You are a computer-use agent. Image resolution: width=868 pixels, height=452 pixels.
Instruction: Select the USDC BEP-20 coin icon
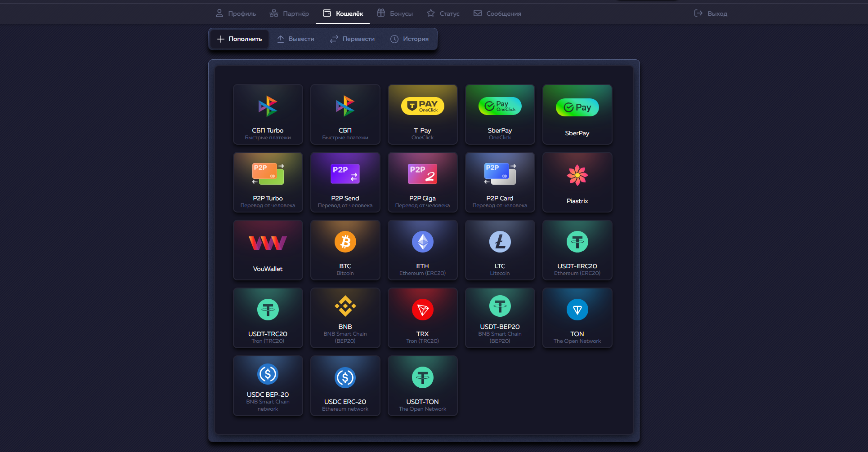pyautogui.click(x=268, y=374)
